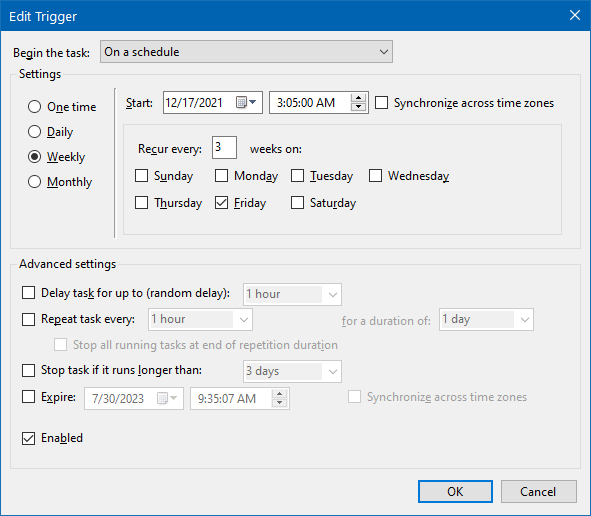
Task: Select the Monthly radio button
Action: pyautogui.click(x=34, y=182)
